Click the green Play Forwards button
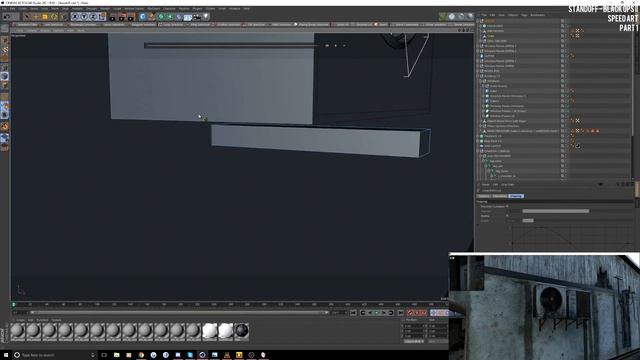Screen dimensions: 640x360 [377, 313]
